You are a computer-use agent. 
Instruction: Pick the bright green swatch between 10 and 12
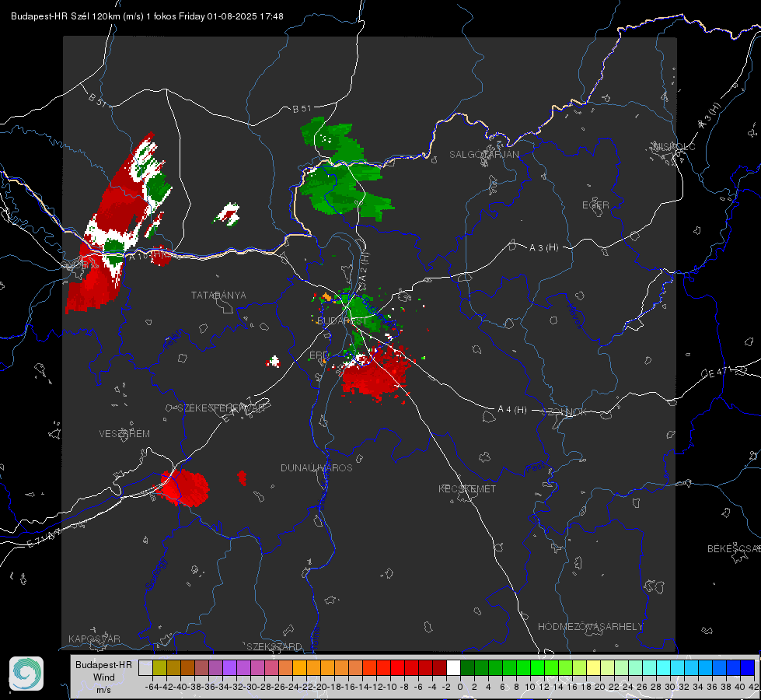tap(537, 667)
